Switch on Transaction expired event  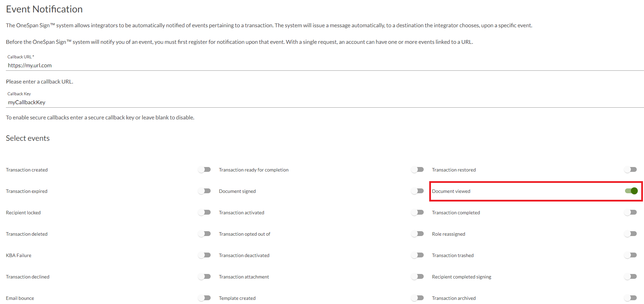click(x=204, y=191)
